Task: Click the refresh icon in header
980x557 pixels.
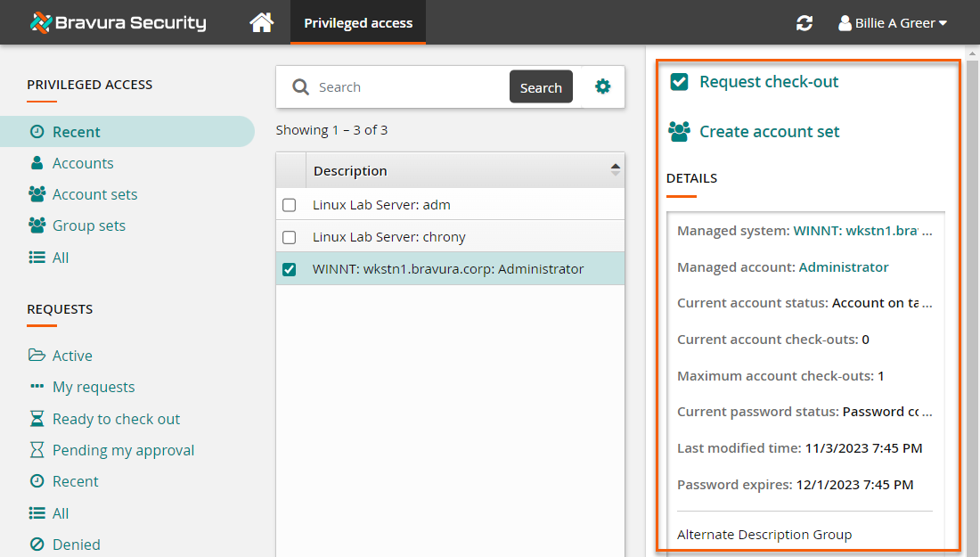Action: point(804,23)
